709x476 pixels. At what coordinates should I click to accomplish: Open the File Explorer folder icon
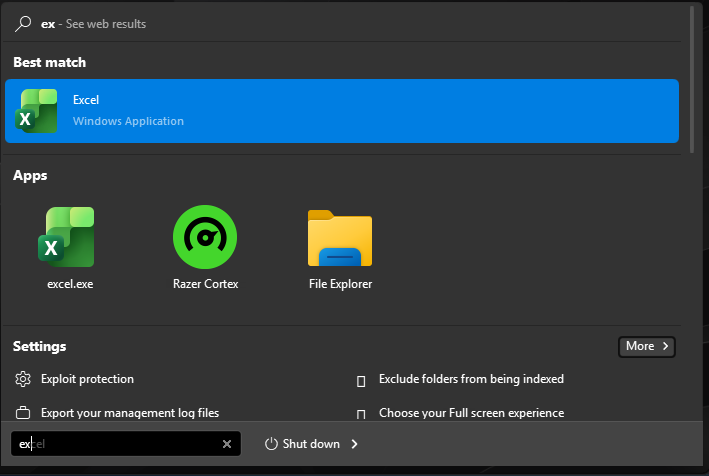pyautogui.click(x=340, y=238)
